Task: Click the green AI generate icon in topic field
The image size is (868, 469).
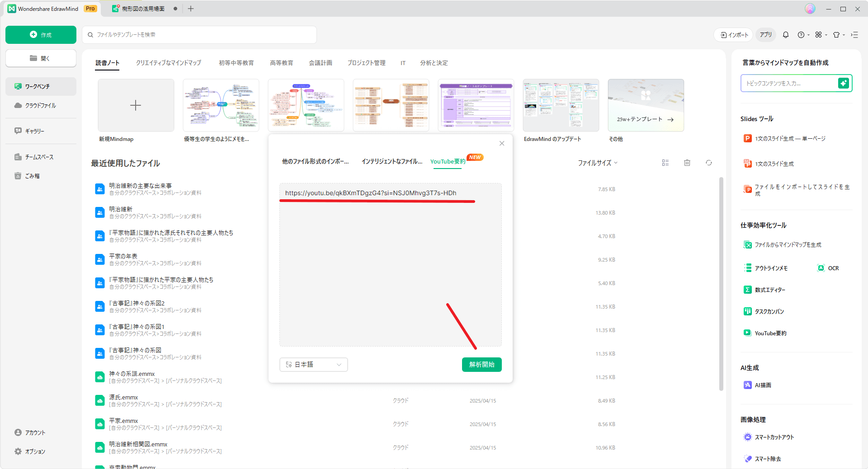Action: coord(843,83)
